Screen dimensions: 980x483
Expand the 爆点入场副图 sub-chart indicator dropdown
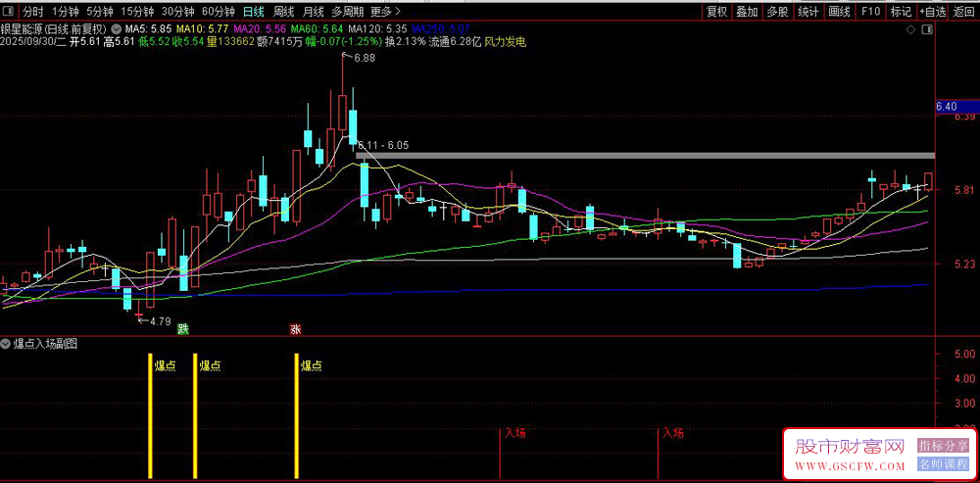click(7, 344)
